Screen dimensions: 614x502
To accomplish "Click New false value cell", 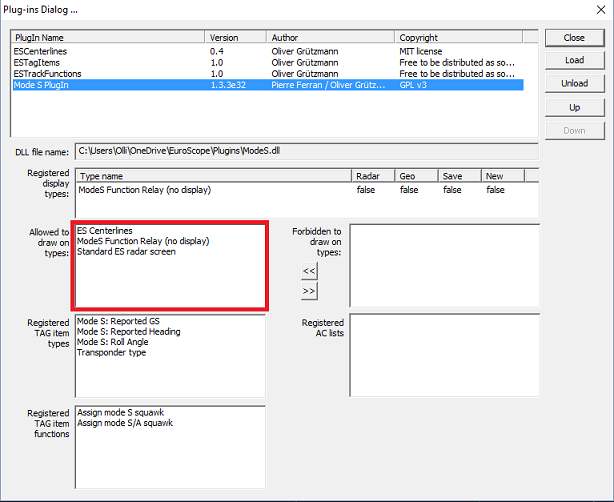I will (x=495, y=190).
